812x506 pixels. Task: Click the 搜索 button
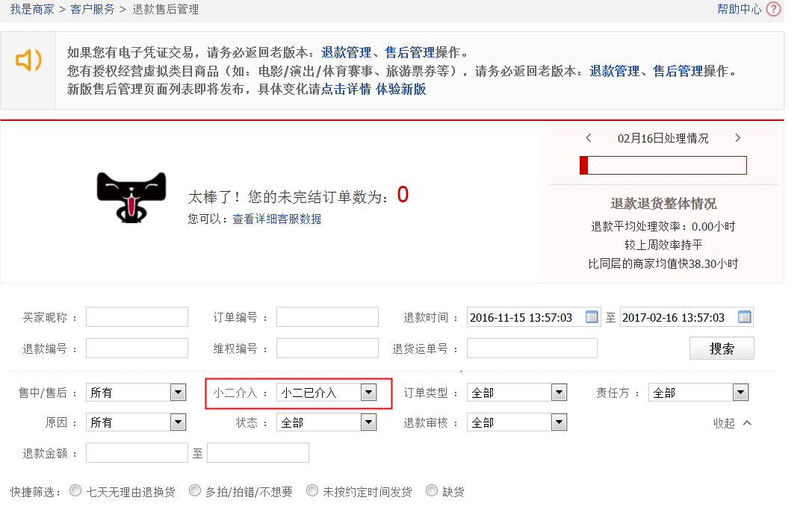pos(722,348)
